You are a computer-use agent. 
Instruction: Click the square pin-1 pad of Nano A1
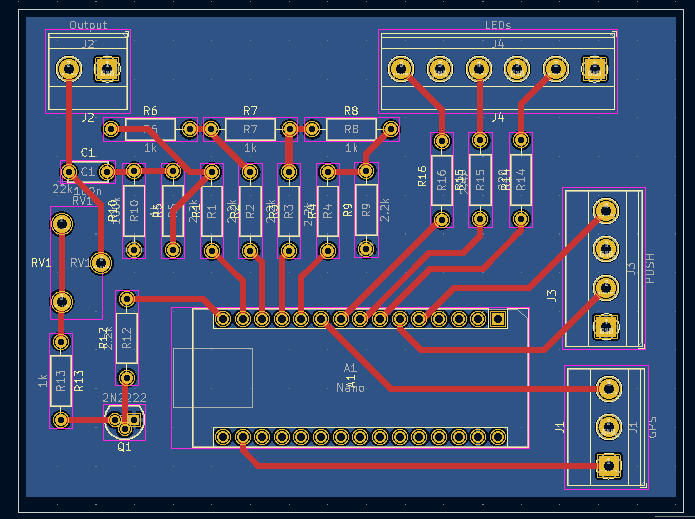click(498, 319)
